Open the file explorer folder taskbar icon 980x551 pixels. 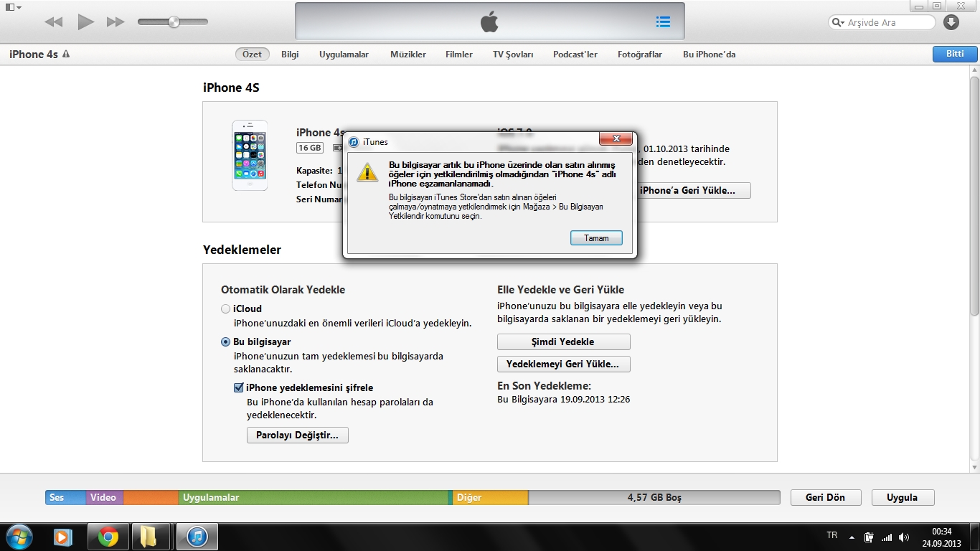tap(150, 537)
